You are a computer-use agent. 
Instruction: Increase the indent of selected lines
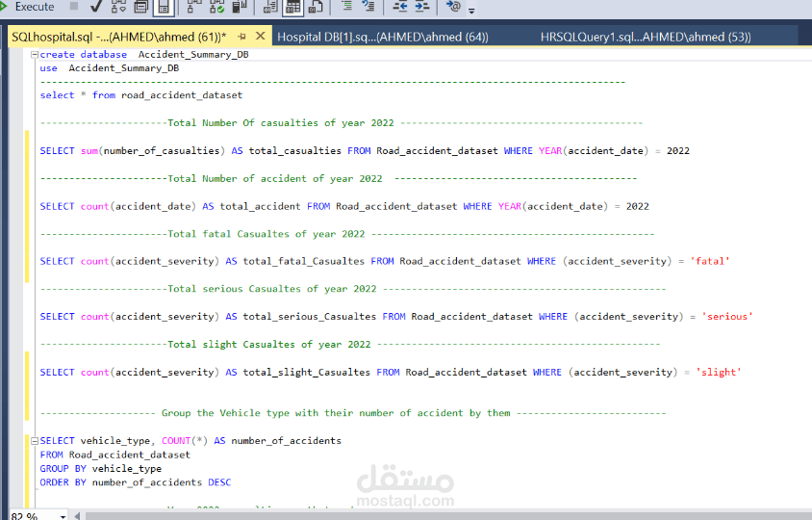pos(422,6)
